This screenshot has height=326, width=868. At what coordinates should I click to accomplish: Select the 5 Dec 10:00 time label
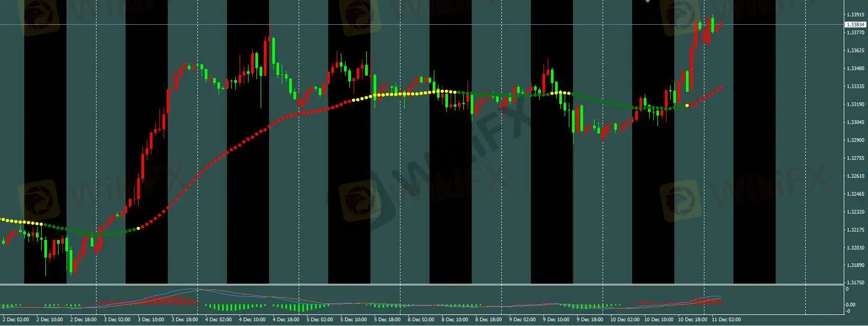coord(354,320)
